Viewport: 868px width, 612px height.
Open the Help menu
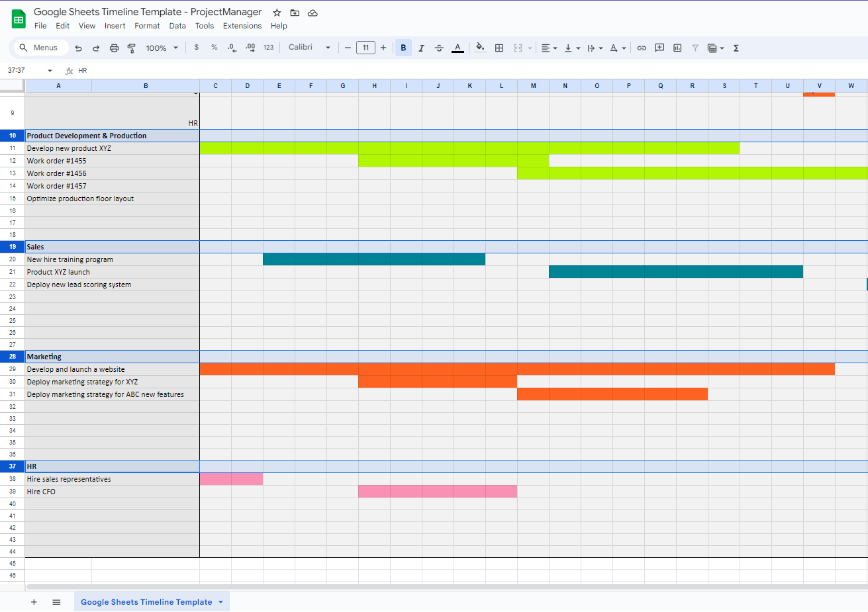279,26
